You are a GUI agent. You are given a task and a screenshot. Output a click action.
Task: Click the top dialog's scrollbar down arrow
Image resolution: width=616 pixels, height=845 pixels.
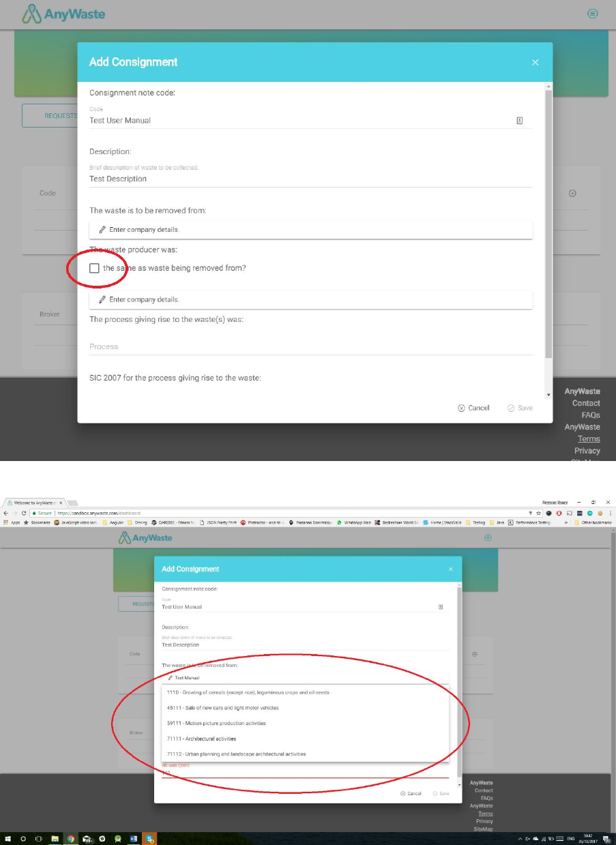548,395
